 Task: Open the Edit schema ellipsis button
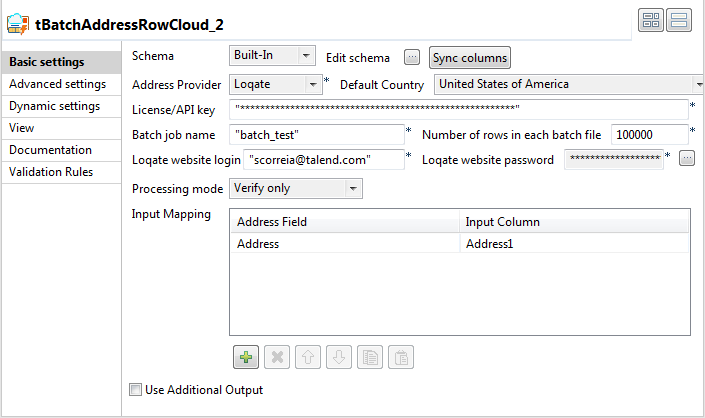pyautogui.click(x=412, y=57)
